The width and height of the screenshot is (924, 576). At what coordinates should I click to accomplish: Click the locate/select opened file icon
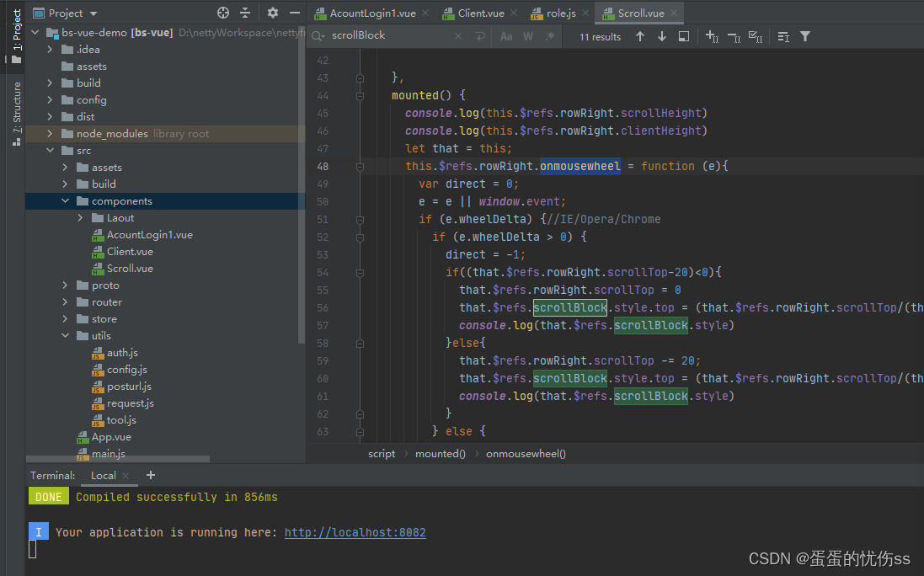[x=222, y=13]
